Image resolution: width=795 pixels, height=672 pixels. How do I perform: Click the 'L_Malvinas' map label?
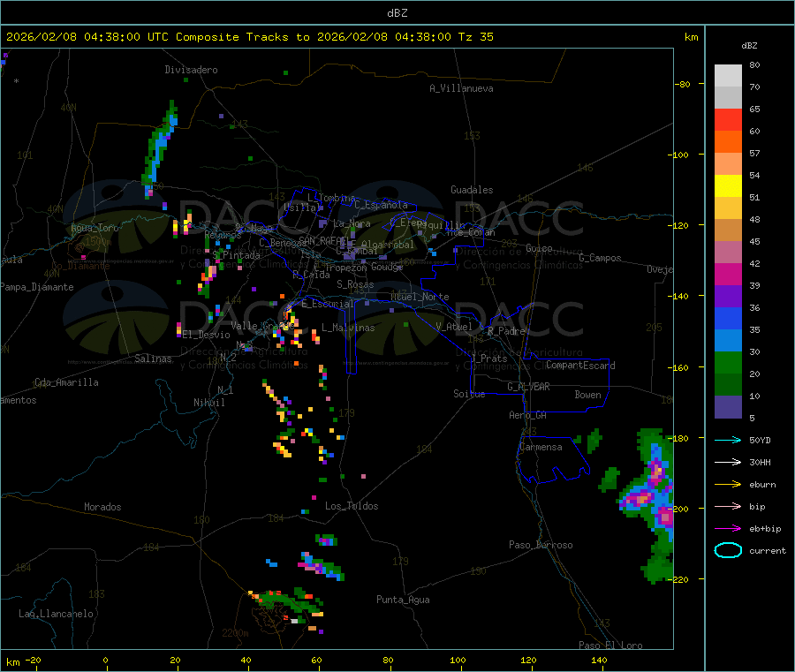click(x=348, y=328)
